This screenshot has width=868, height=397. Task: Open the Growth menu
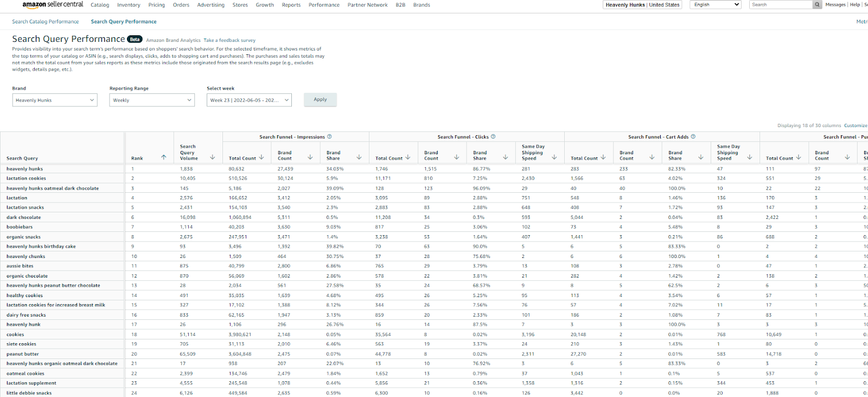click(265, 5)
